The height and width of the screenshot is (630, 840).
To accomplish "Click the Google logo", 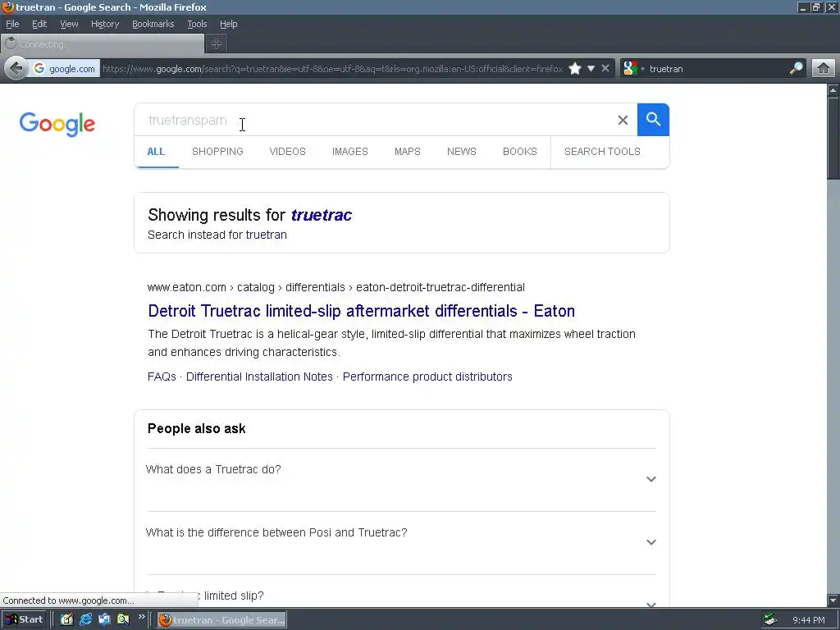I will [57, 125].
